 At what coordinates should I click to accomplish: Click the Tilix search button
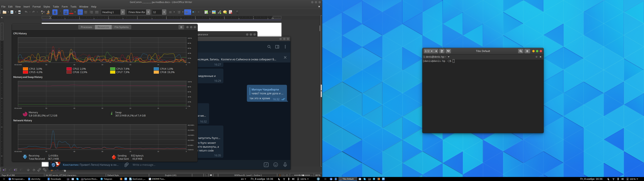click(521, 51)
